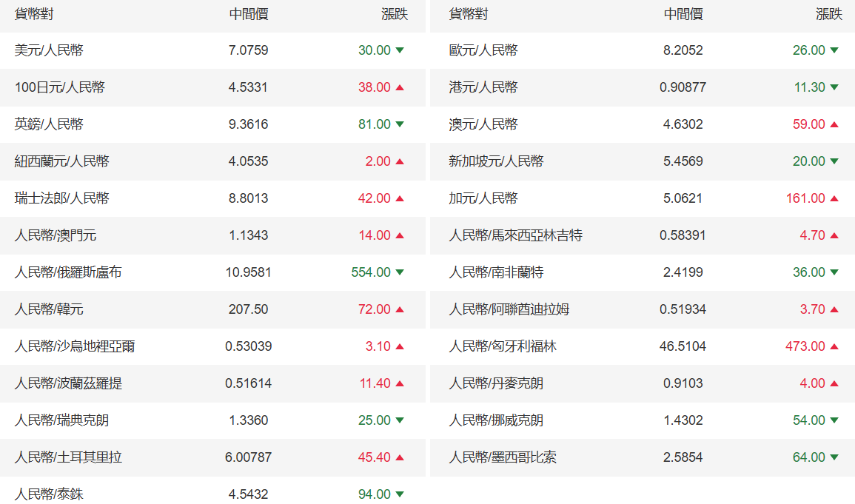Click the left 貨幣對 column header

(x=34, y=14)
